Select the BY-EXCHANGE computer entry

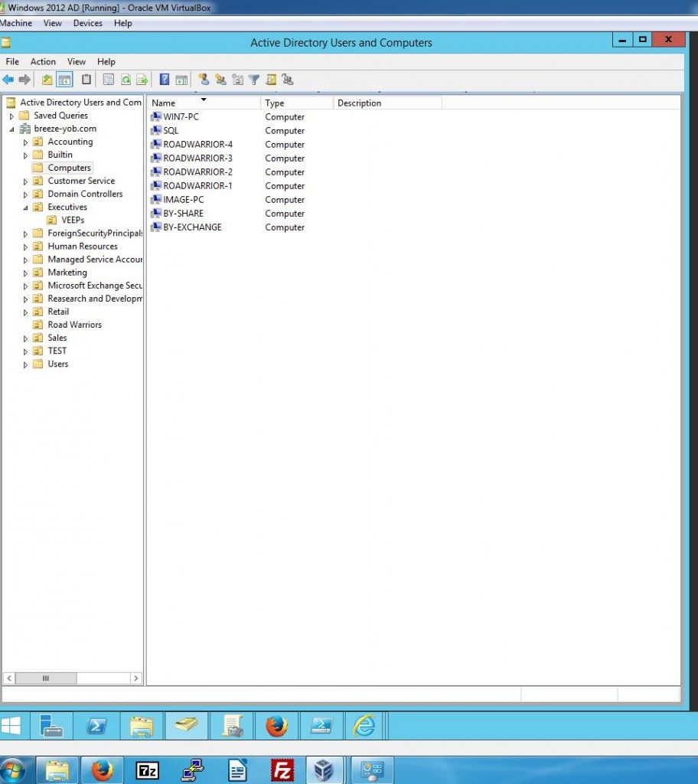tap(192, 227)
